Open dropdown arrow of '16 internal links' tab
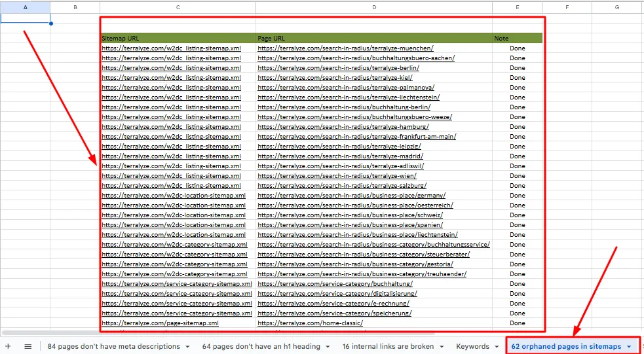 coord(442,347)
